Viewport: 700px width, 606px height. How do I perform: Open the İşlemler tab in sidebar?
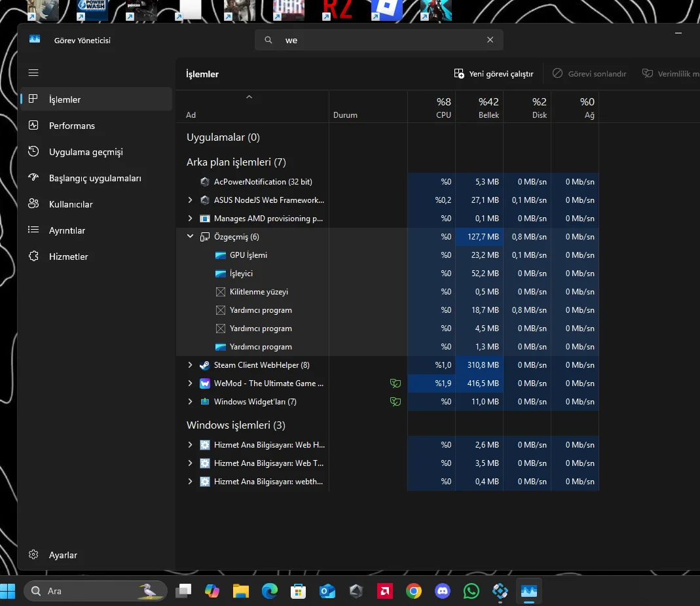tap(96, 99)
